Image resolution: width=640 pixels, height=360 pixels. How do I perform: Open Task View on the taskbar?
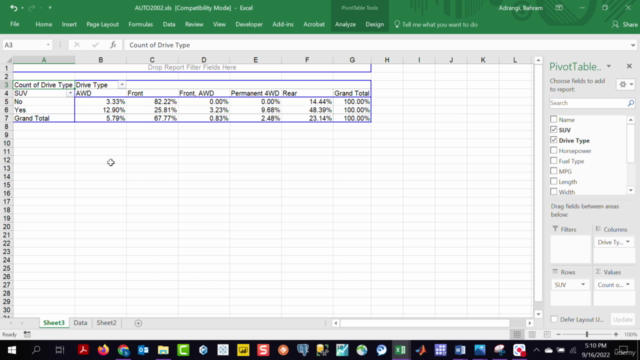pyautogui.click(x=60, y=350)
